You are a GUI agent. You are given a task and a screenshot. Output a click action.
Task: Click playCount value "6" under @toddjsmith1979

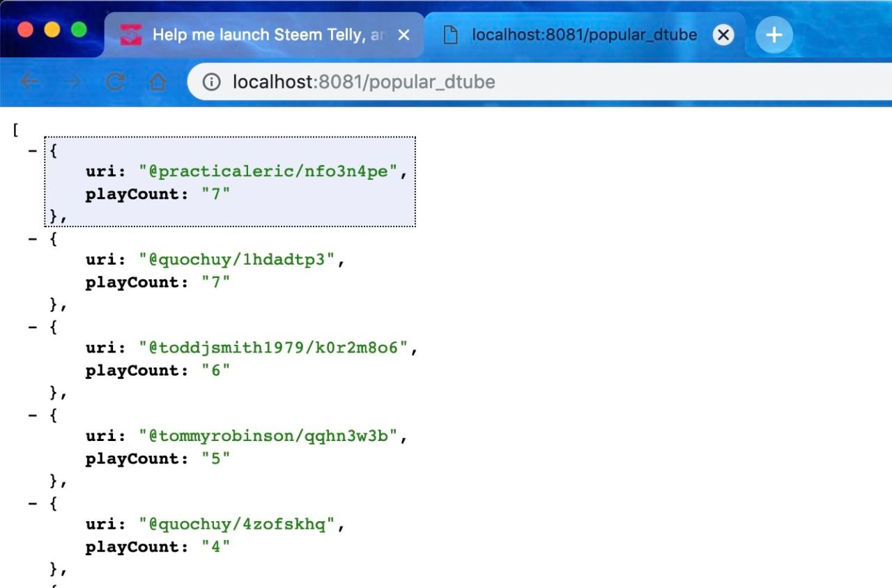coord(216,371)
